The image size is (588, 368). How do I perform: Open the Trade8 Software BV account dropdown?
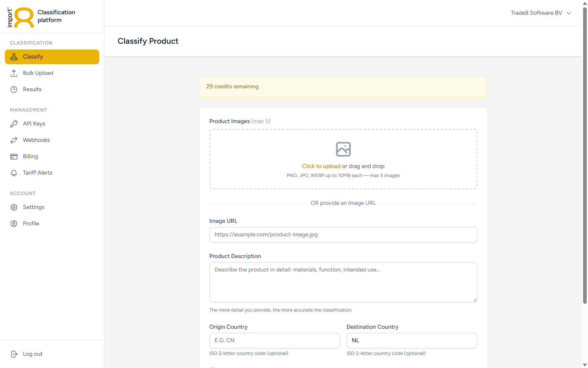540,13
